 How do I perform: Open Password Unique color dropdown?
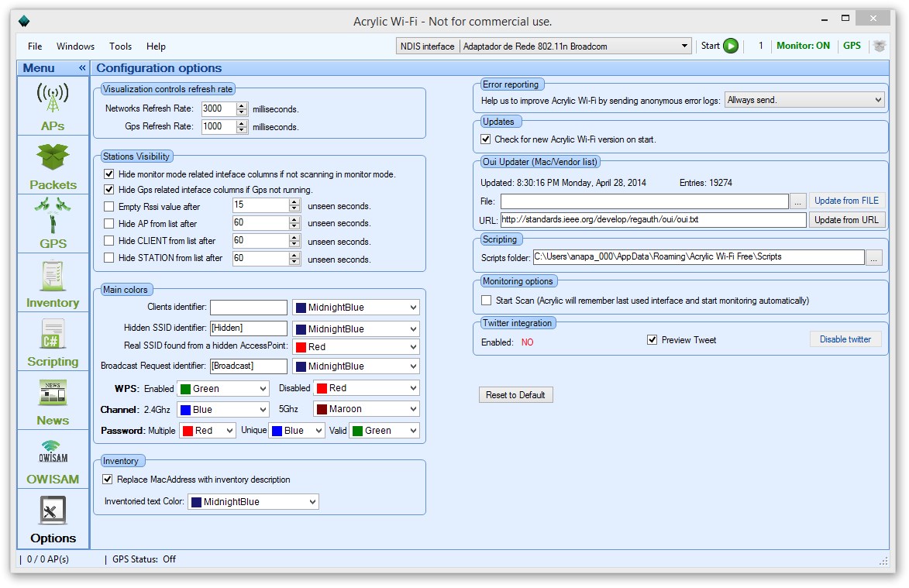(297, 431)
